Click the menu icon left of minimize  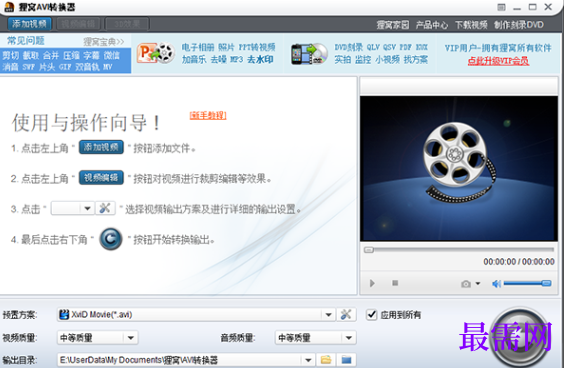pos(501,7)
